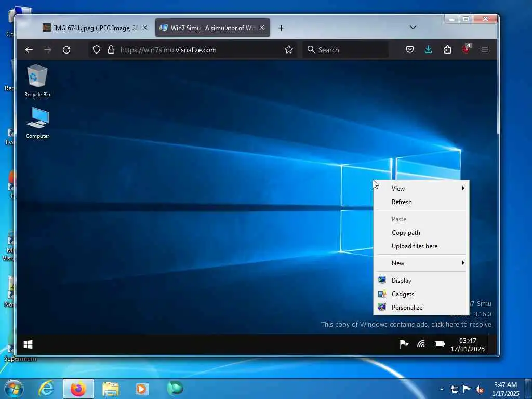Viewport: 532px width, 399px height.
Task: Open the Recycle Bin icon in the simulator
Action: [x=37, y=81]
